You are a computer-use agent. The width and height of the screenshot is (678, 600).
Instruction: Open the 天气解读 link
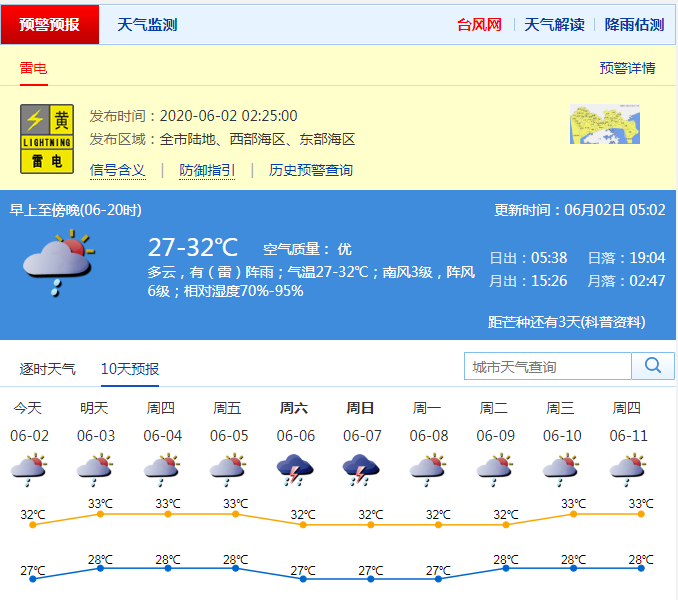click(554, 25)
